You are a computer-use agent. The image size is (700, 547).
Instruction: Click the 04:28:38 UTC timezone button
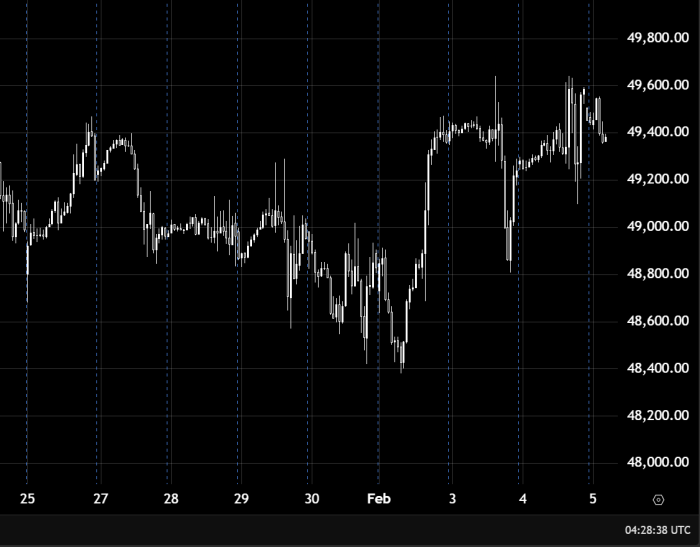(x=657, y=531)
